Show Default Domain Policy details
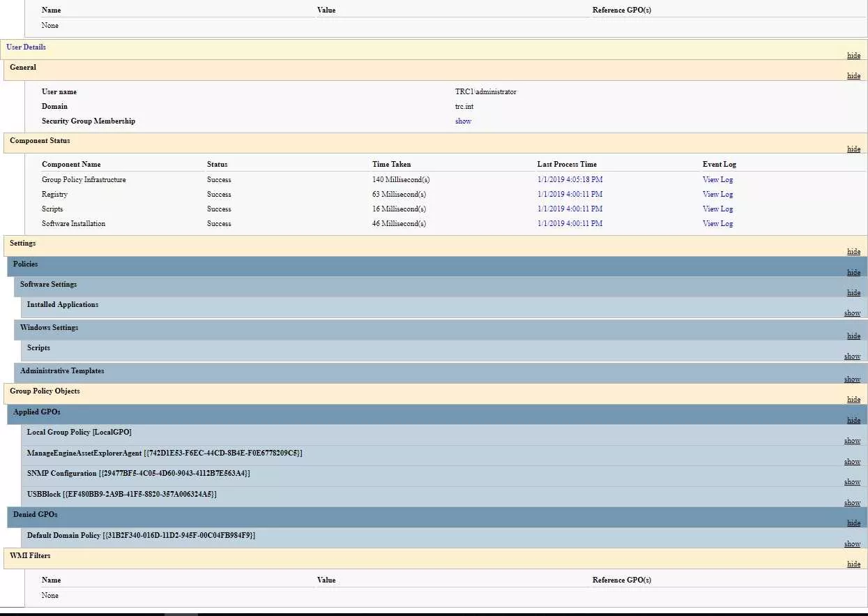This screenshot has width=868, height=616. [x=852, y=544]
